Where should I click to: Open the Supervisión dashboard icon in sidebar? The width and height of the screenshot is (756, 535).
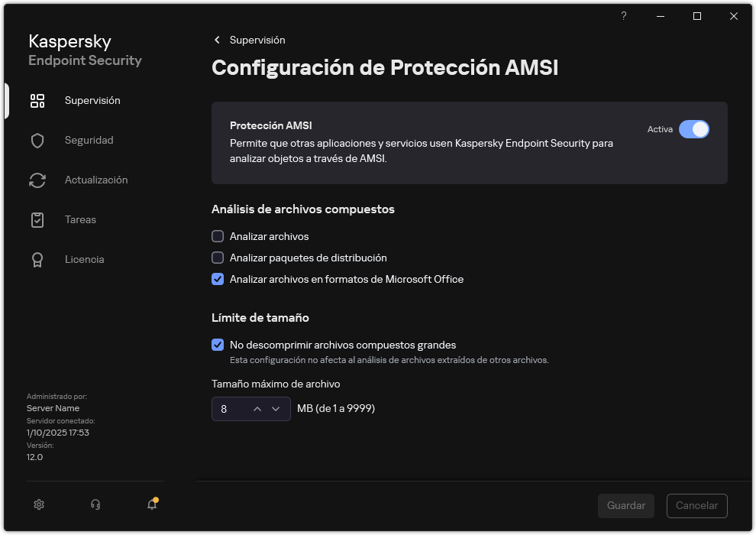[x=37, y=100]
